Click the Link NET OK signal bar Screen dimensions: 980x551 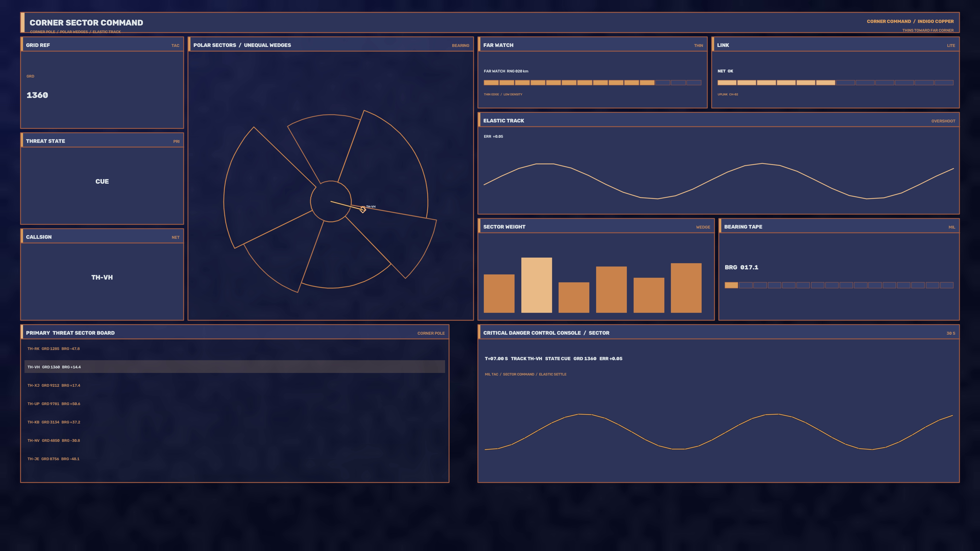pyautogui.click(x=835, y=82)
